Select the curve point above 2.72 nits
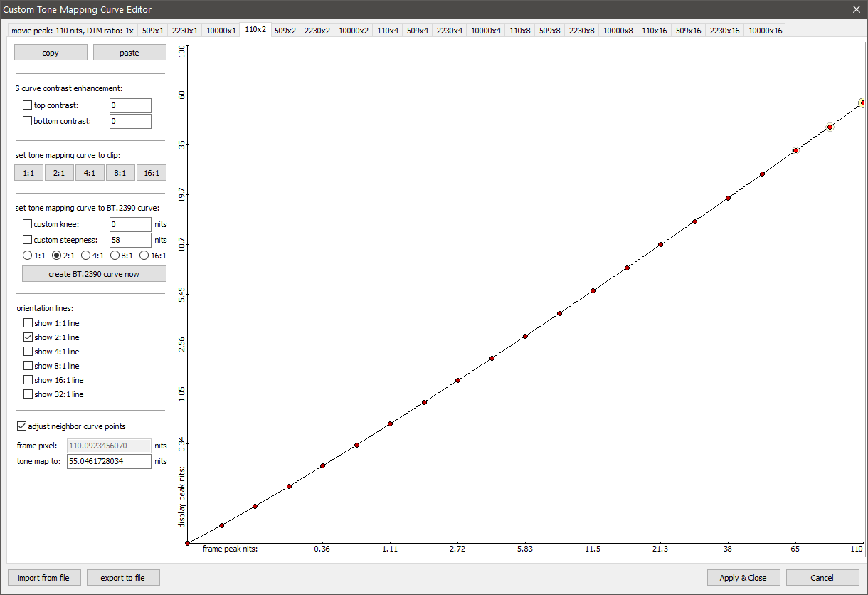 pyautogui.click(x=458, y=380)
